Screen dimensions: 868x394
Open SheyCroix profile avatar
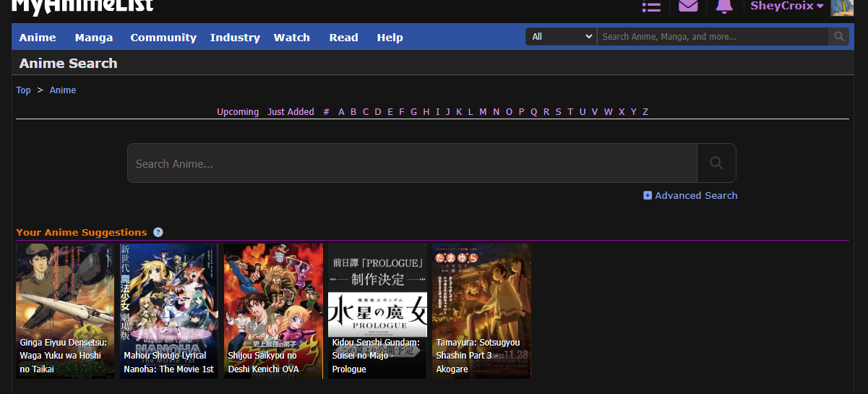[842, 7]
